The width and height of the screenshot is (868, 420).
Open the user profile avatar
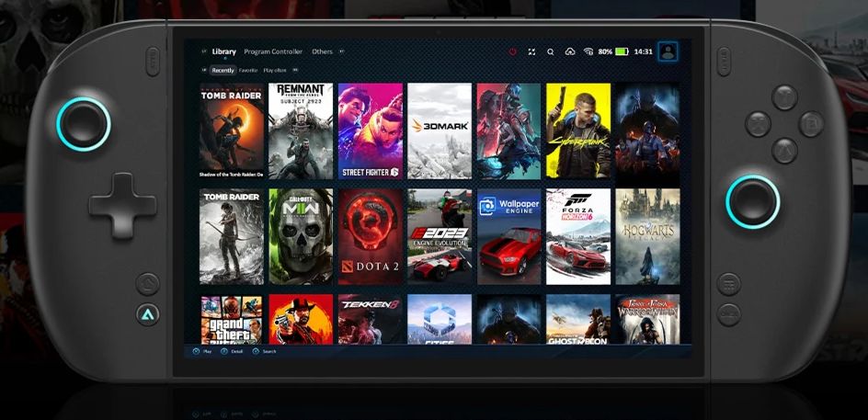click(x=668, y=51)
